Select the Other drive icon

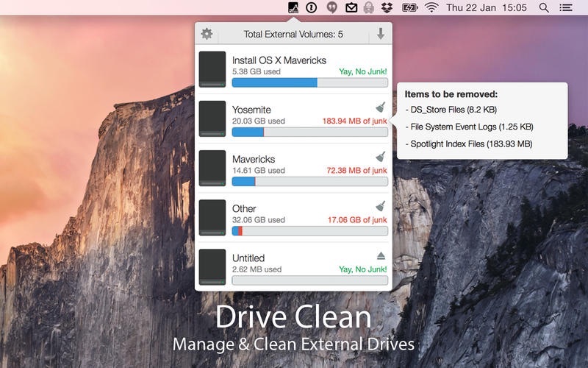point(212,217)
